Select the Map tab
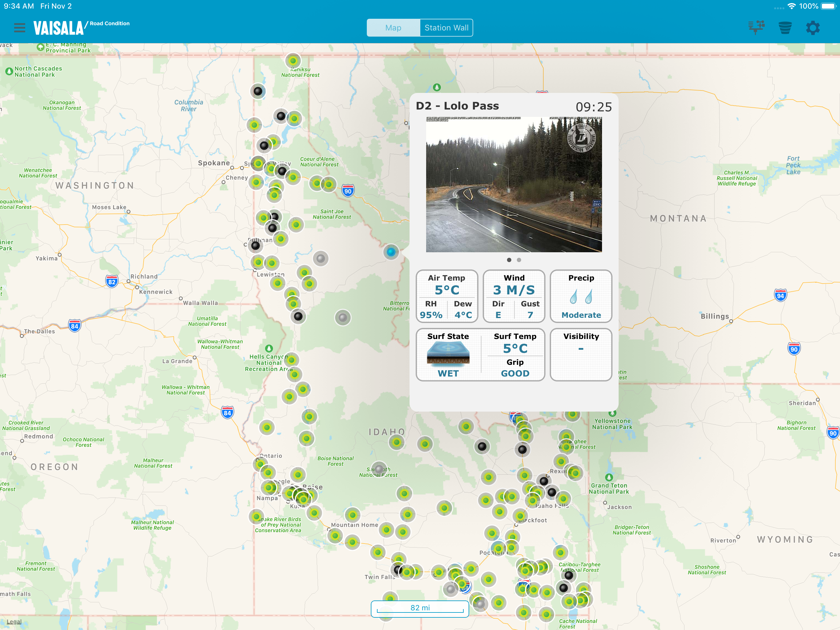840x630 pixels. [x=393, y=28]
